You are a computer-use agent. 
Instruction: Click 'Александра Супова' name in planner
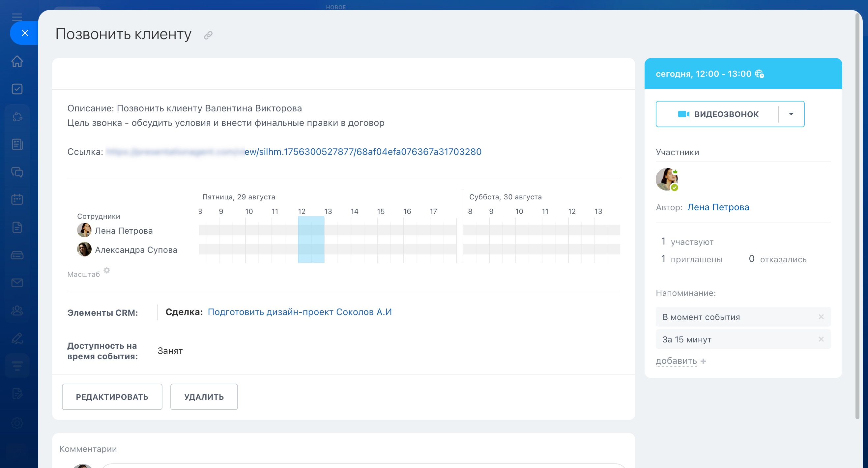coord(136,250)
